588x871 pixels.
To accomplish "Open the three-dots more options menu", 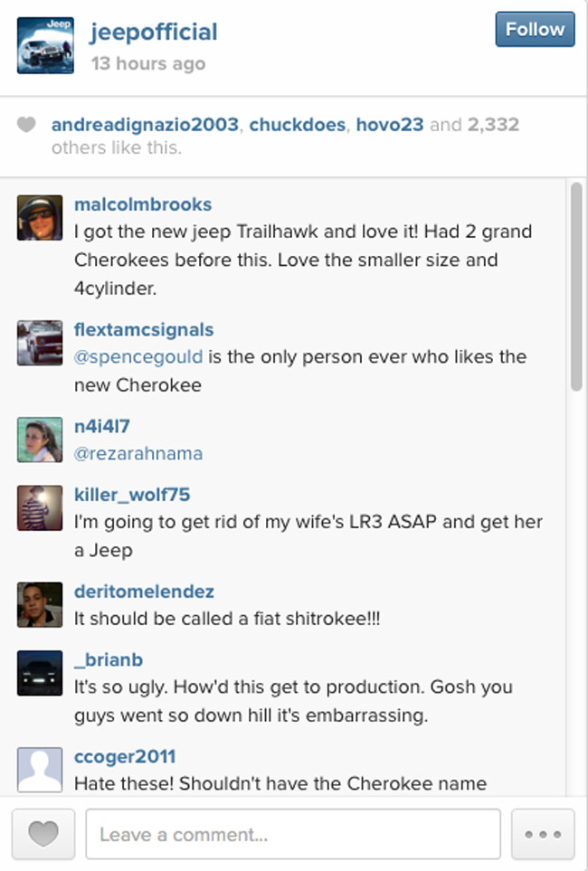I will click(542, 833).
